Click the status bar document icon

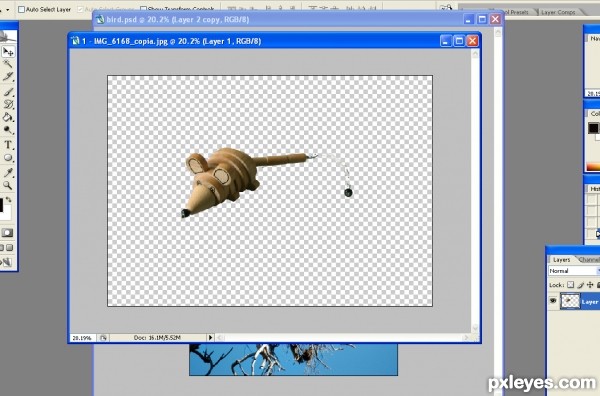coord(103,338)
